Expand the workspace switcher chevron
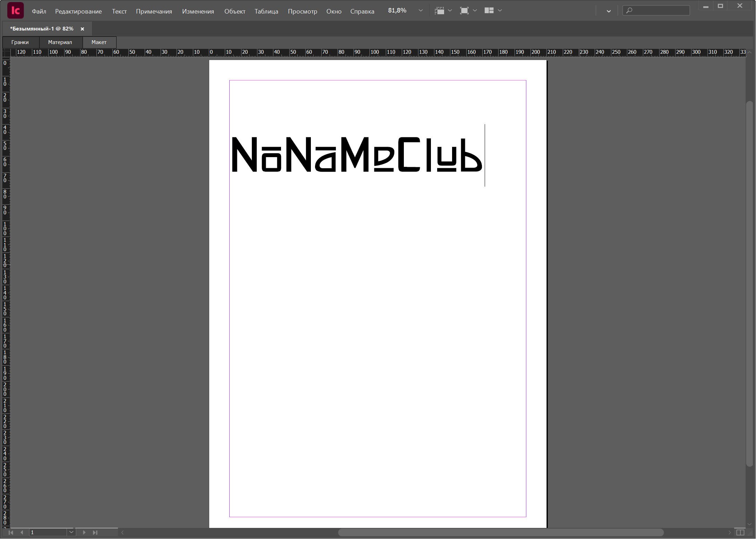Screen dimensions: 756x539 click(x=609, y=11)
